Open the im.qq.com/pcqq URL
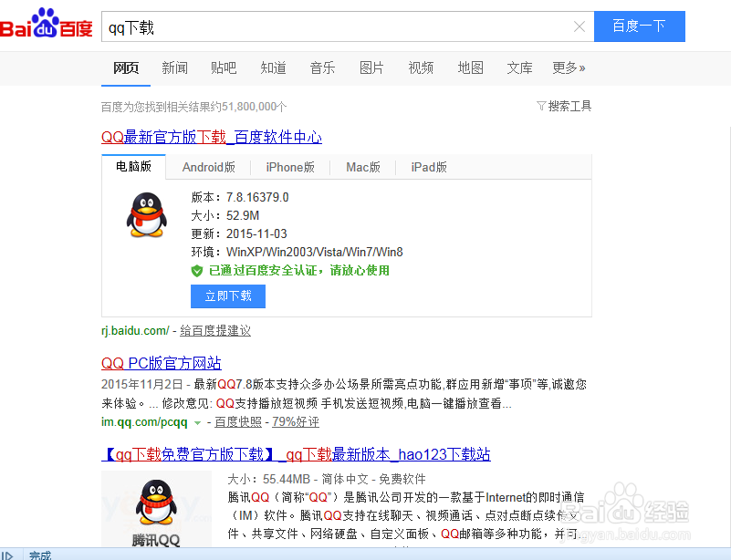The image size is (731, 560). click(x=144, y=422)
